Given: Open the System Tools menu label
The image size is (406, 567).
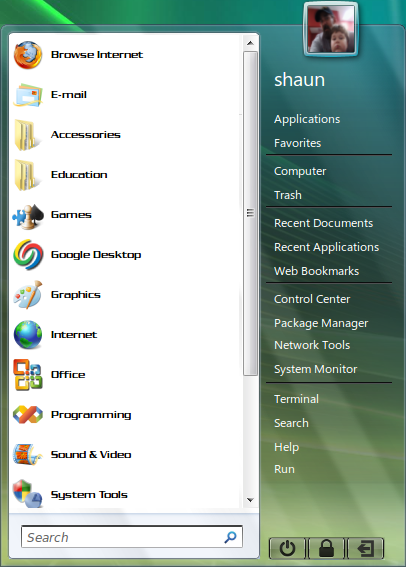Looking at the screenshot, I should 89,495.
